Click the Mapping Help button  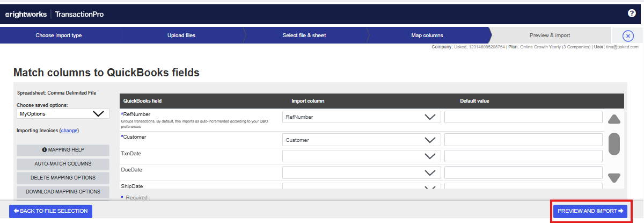[63, 150]
